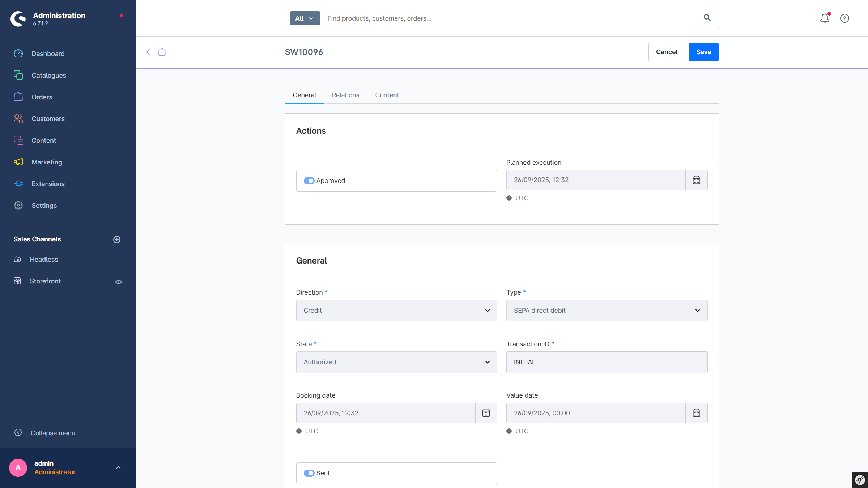This screenshot has width=868, height=488.
Task: Open the help question mark icon
Action: tap(844, 18)
